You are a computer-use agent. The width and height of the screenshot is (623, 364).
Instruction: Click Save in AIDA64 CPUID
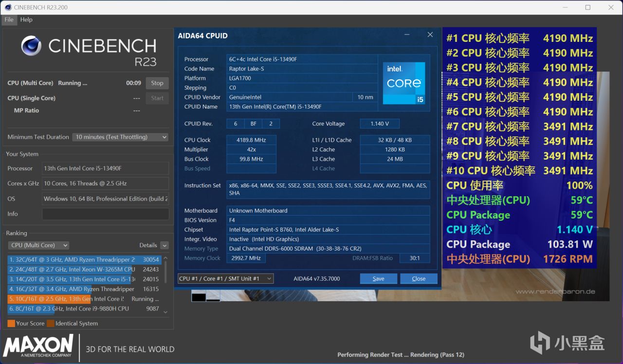coord(378,279)
